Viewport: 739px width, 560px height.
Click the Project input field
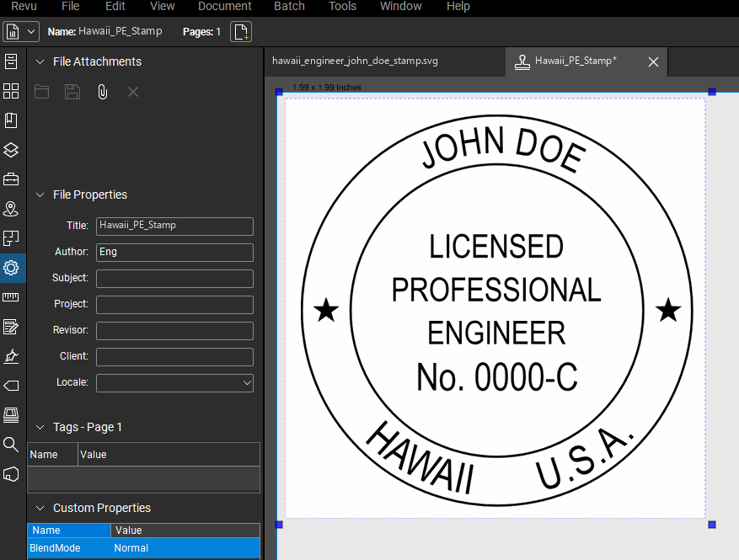click(175, 305)
